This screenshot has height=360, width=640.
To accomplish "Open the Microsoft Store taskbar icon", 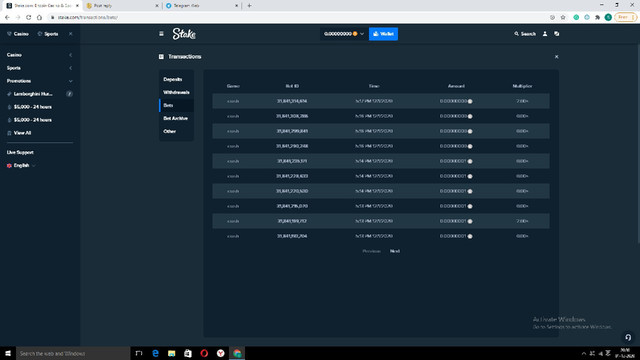I will [x=188, y=353].
